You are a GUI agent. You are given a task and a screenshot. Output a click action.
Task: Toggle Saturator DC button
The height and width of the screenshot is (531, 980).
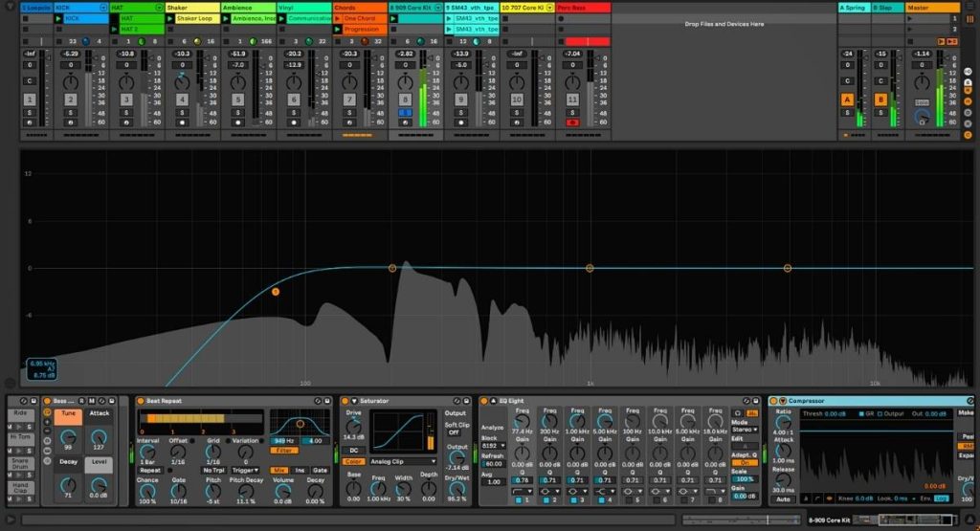[x=354, y=451]
